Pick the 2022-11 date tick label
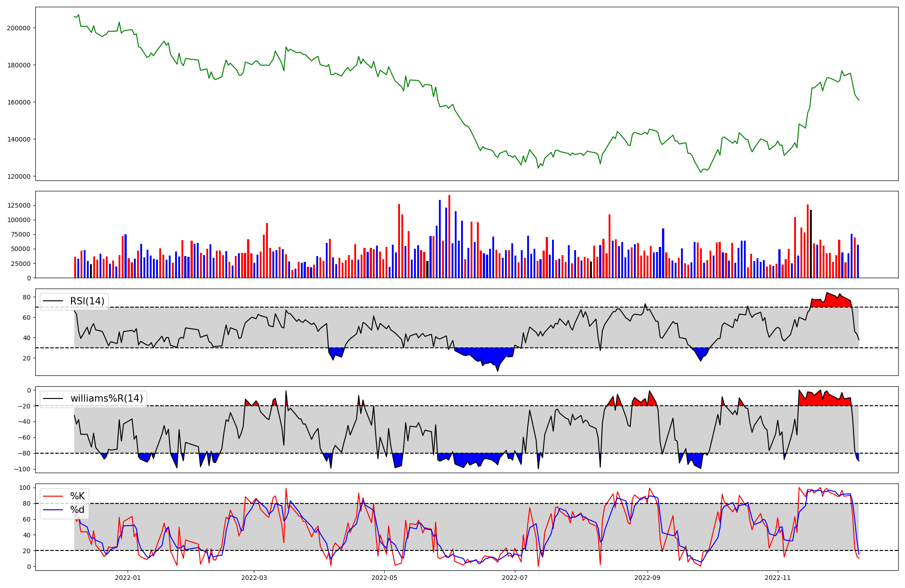Screen dimensions: 905x588 777,578
